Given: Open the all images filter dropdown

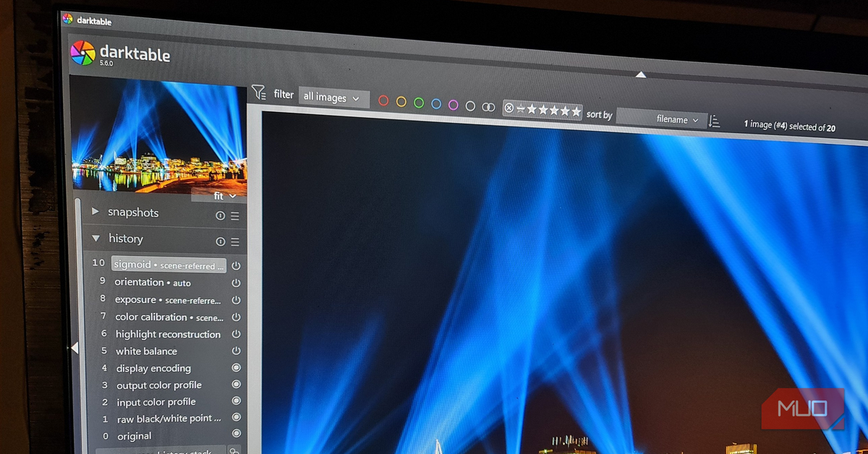Looking at the screenshot, I should pyautogui.click(x=333, y=98).
